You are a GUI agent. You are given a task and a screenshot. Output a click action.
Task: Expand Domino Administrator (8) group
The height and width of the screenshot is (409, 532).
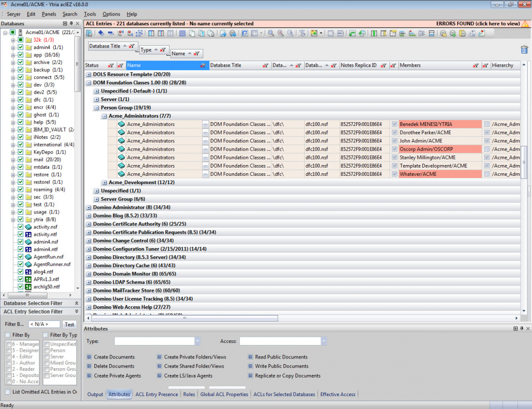coord(89,207)
